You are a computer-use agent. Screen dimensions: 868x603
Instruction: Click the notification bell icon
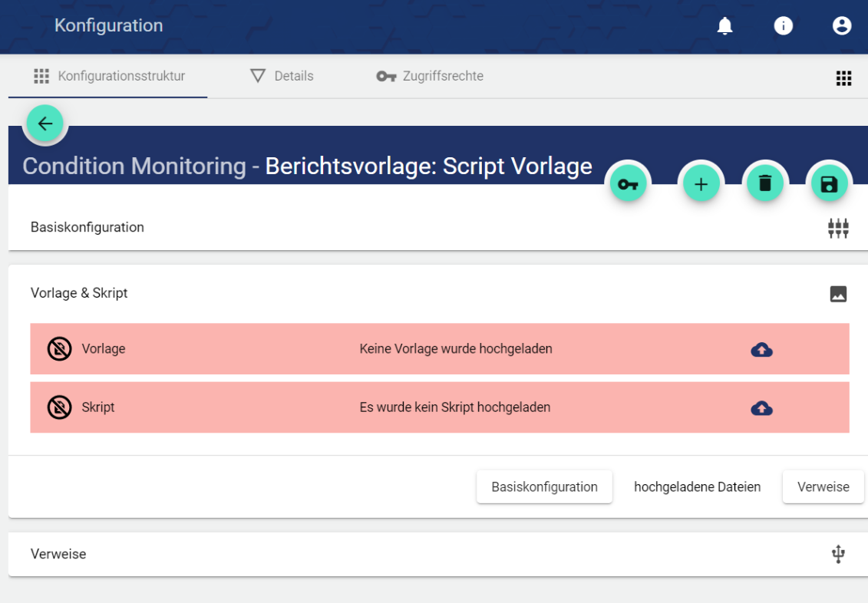pos(724,26)
